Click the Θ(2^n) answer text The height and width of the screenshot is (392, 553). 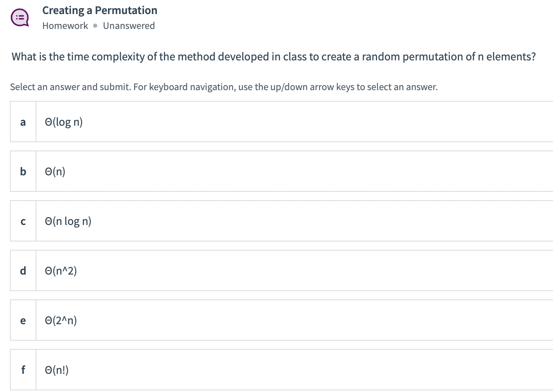point(61,320)
